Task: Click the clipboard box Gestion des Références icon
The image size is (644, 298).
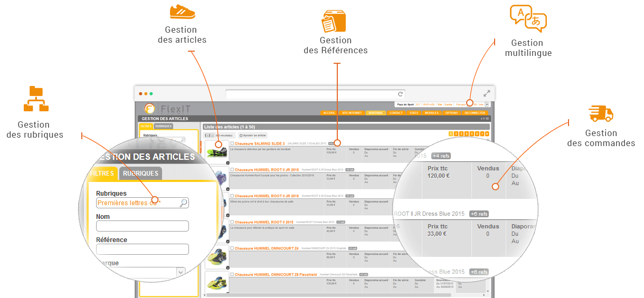Action: coord(334,22)
